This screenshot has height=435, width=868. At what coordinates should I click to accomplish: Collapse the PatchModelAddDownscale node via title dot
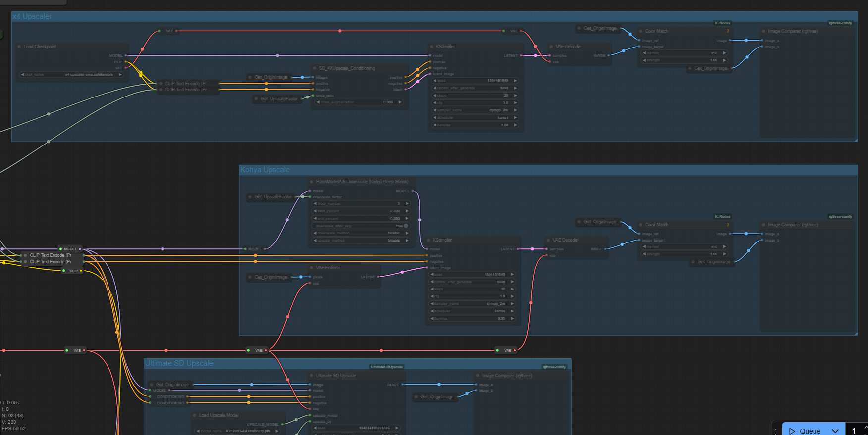312,182
